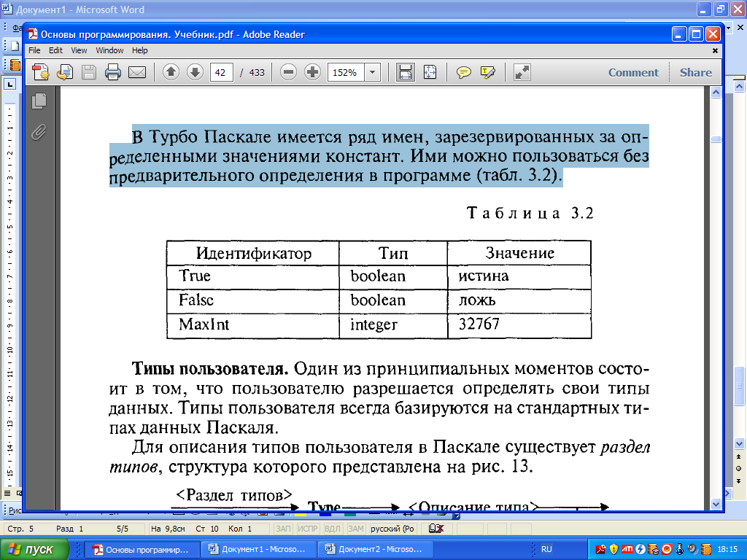Click the zoom in plus button
Screen dimensions: 747x560
[312, 72]
